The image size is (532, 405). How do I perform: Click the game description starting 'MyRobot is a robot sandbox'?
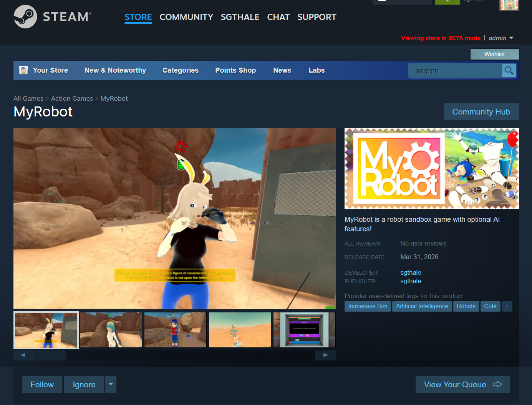422,224
